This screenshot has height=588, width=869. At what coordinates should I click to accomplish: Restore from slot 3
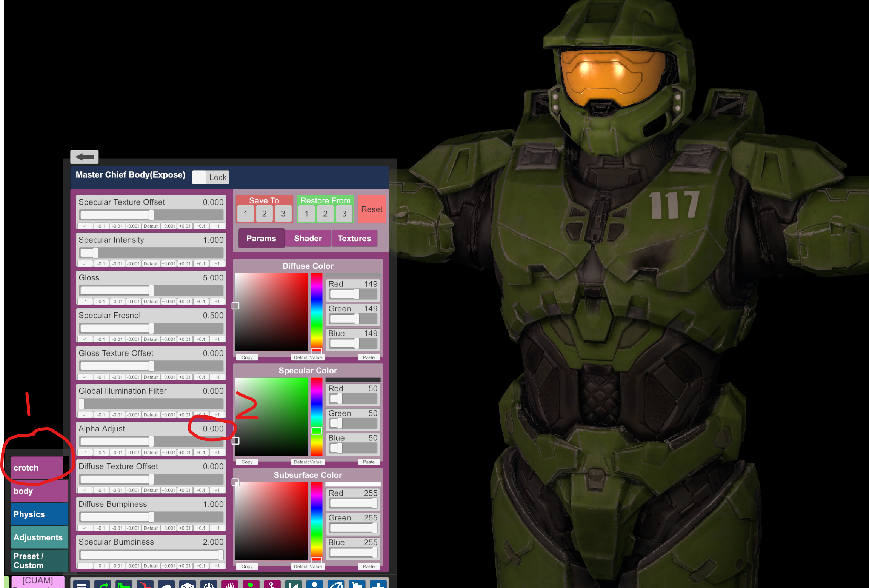coord(344,214)
